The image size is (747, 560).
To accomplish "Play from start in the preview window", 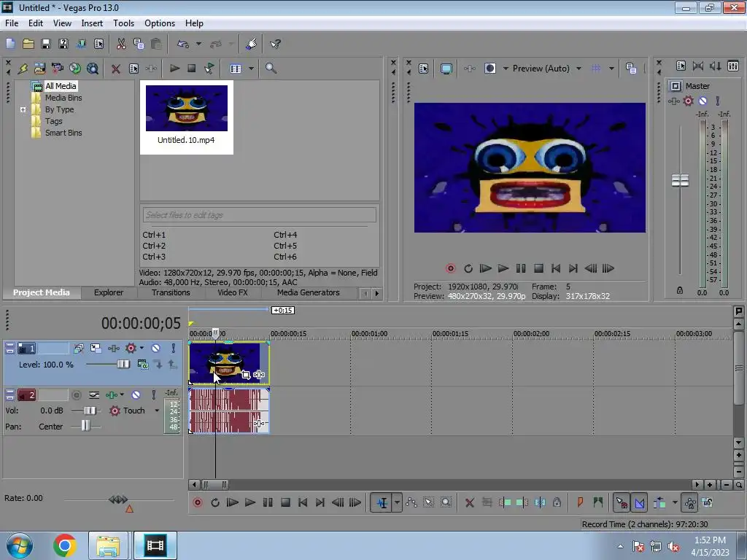I will pyautogui.click(x=485, y=268).
